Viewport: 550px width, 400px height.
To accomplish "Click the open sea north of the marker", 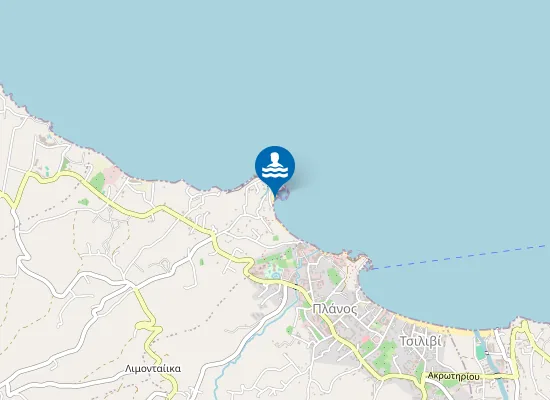I will tap(275, 70).
